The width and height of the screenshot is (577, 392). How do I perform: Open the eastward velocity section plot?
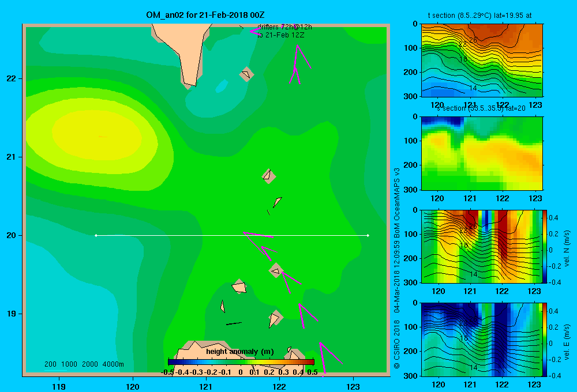click(x=482, y=340)
